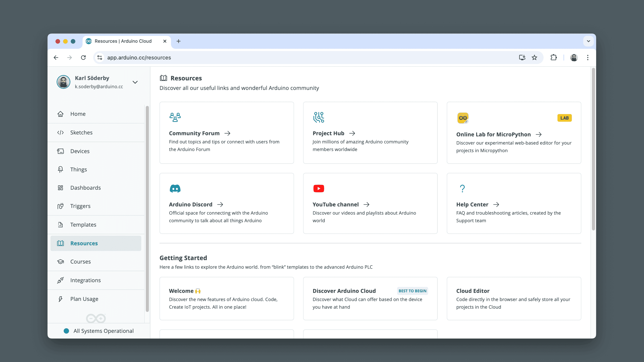Expand the Karl Söderby account dropdown
Viewport: 644px width, 362px height.
(135, 82)
